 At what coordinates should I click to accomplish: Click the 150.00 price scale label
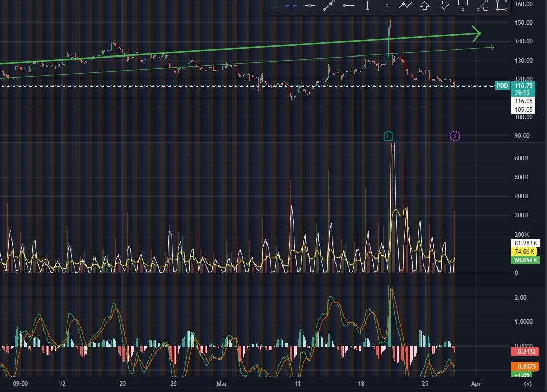click(524, 23)
